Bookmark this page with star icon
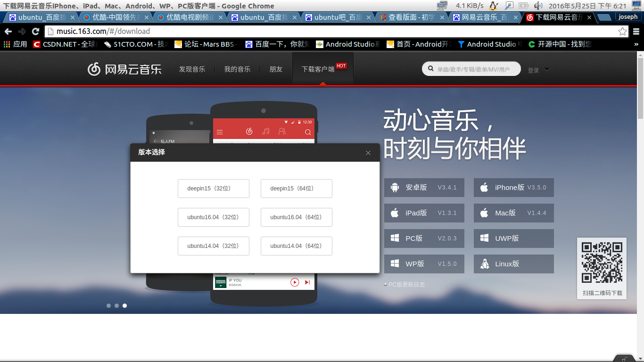This screenshot has width=644, height=362. (x=622, y=32)
